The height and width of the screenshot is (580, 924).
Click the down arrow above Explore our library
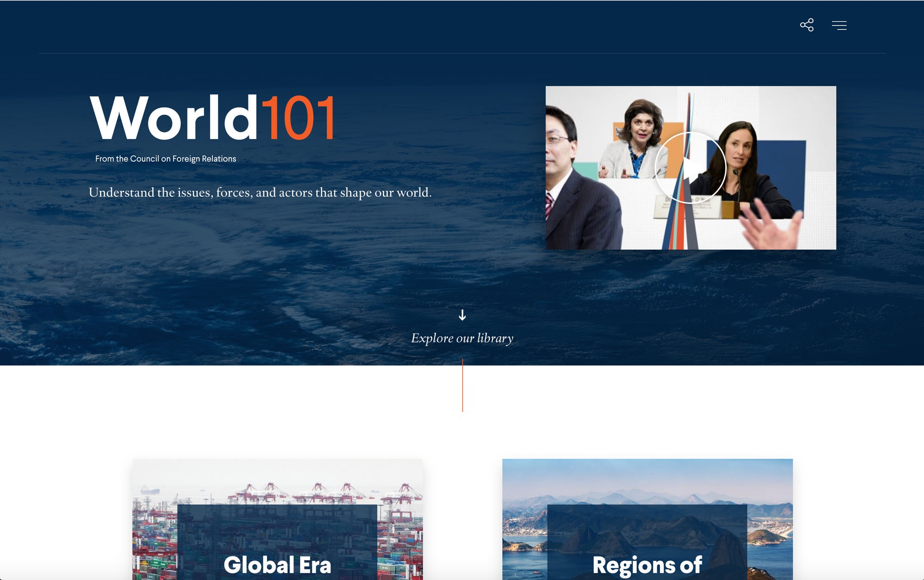(x=462, y=315)
